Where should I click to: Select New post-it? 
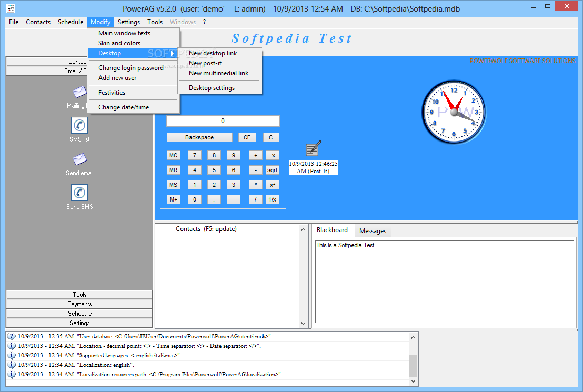[220, 63]
